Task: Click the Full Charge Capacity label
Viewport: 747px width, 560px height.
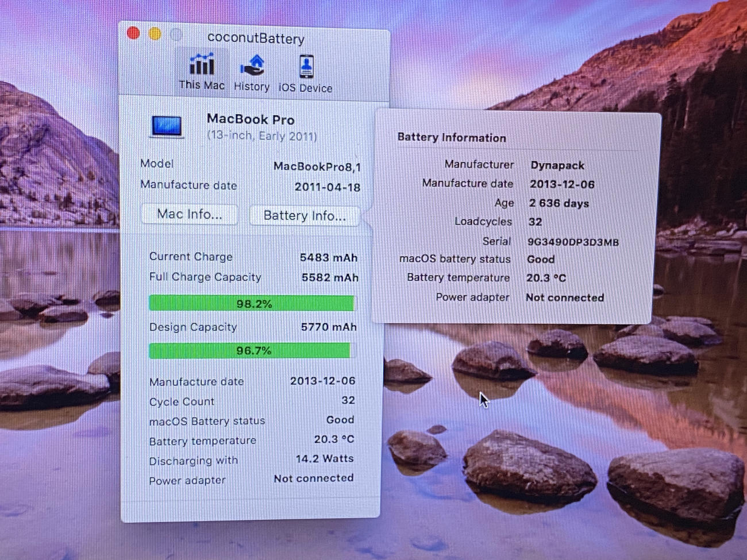Action: (205, 277)
